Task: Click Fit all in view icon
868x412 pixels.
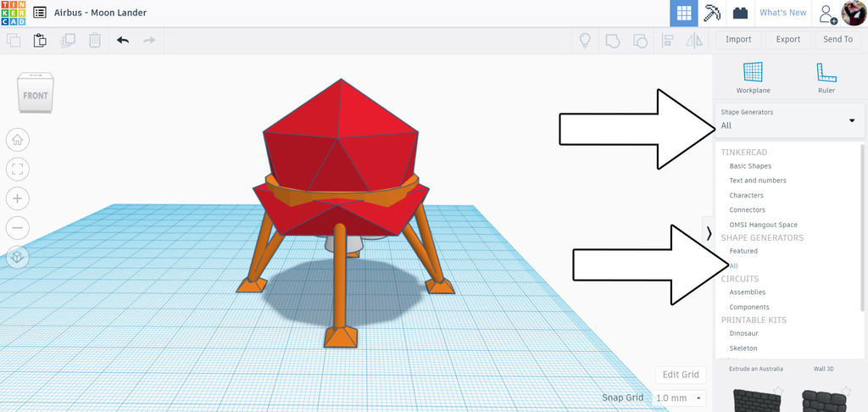Action: pyautogui.click(x=17, y=169)
